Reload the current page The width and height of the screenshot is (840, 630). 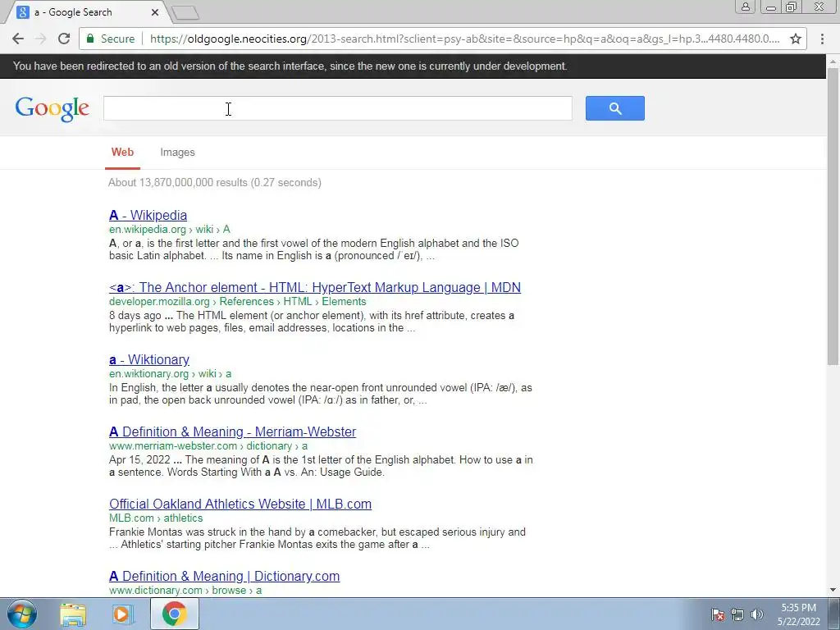[64, 39]
